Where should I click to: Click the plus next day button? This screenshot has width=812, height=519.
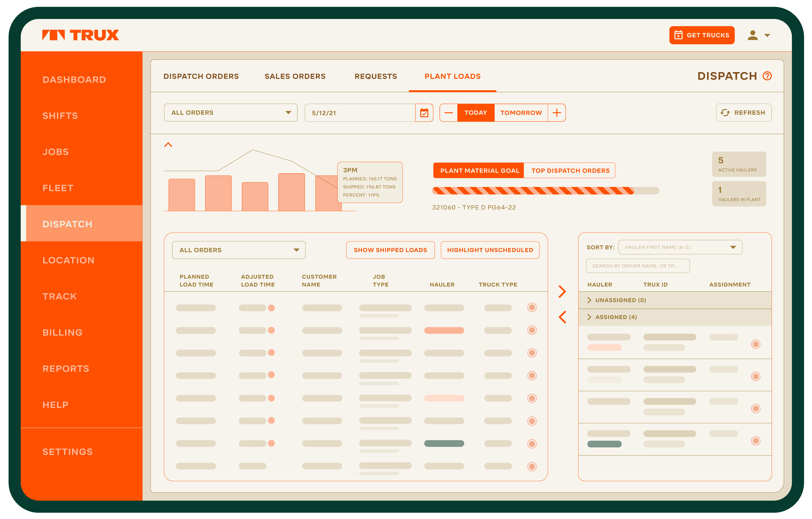(x=556, y=113)
